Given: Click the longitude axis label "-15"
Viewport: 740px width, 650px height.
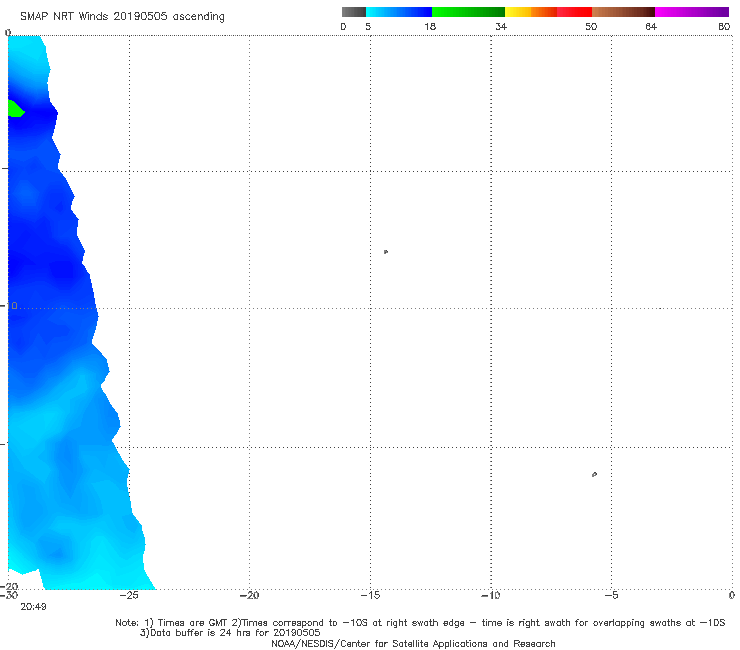Looking at the screenshot, I should pos(370,595).
